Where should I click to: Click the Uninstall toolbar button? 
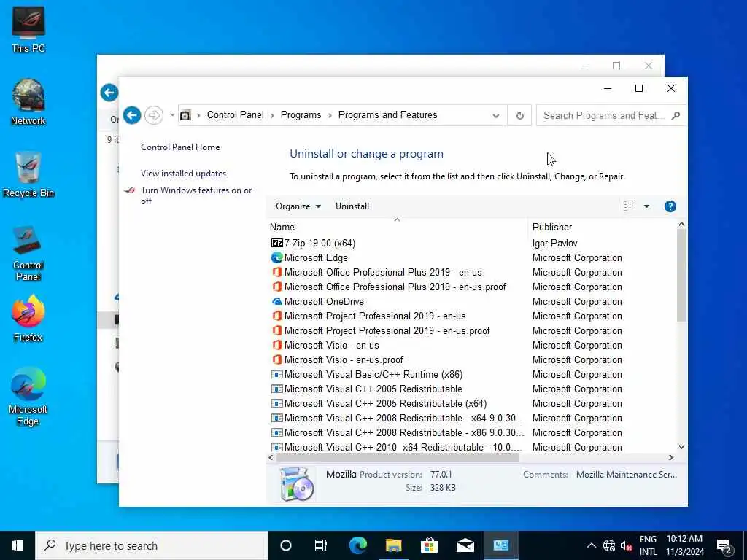click(x=352, y=206)
